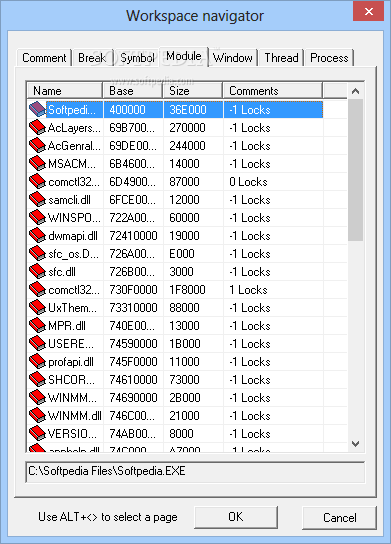This screenshot has height=544, width=391.
Task: Click the book icon in row 6D4900...
Action: click(x=37, y=182)
